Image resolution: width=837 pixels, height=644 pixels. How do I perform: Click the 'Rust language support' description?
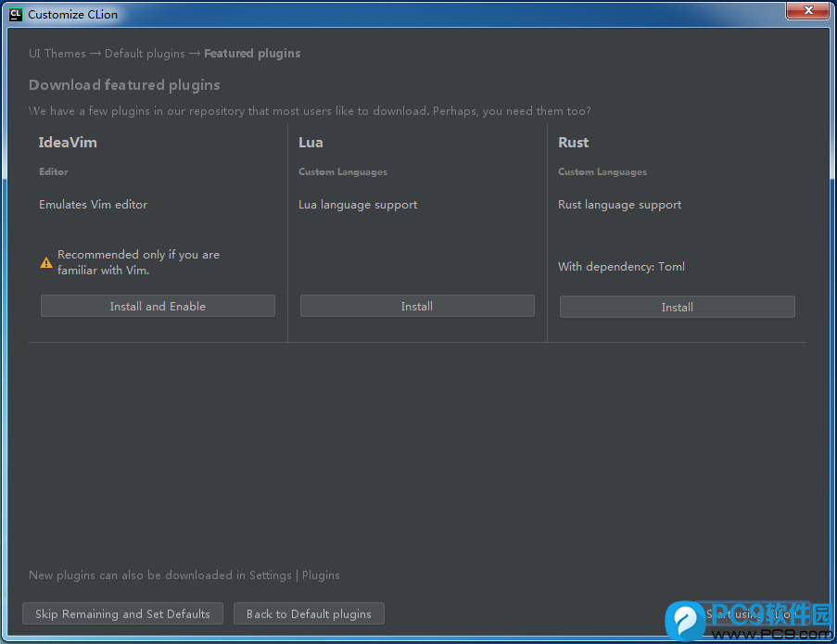click(x=619, y=205)
